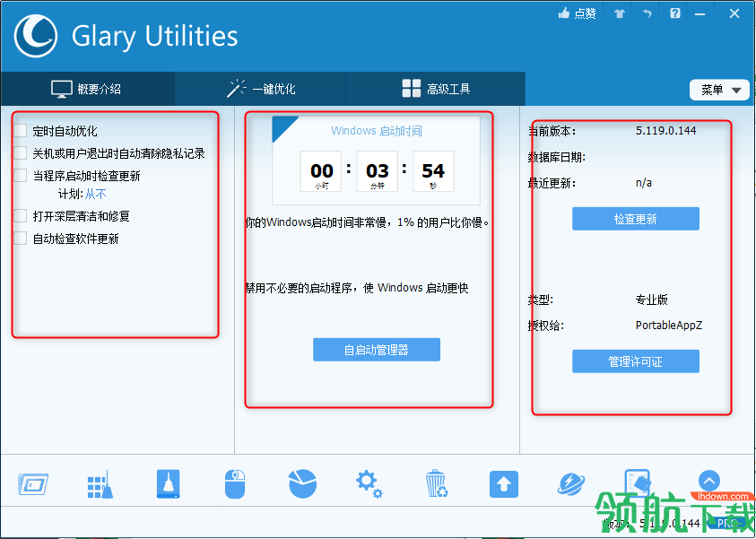Open help via the question mark icon
This screenshot has height=539, width=756.
coord(675,13)
